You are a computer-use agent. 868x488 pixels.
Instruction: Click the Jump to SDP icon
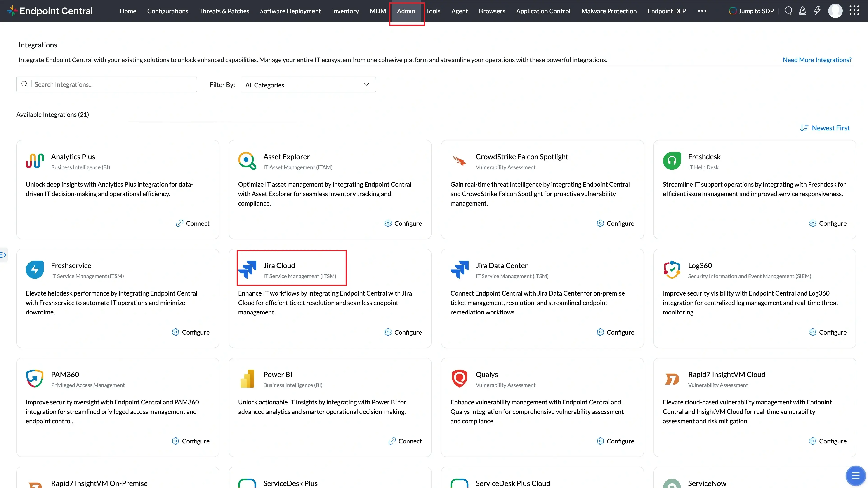[x=733, y=11]
